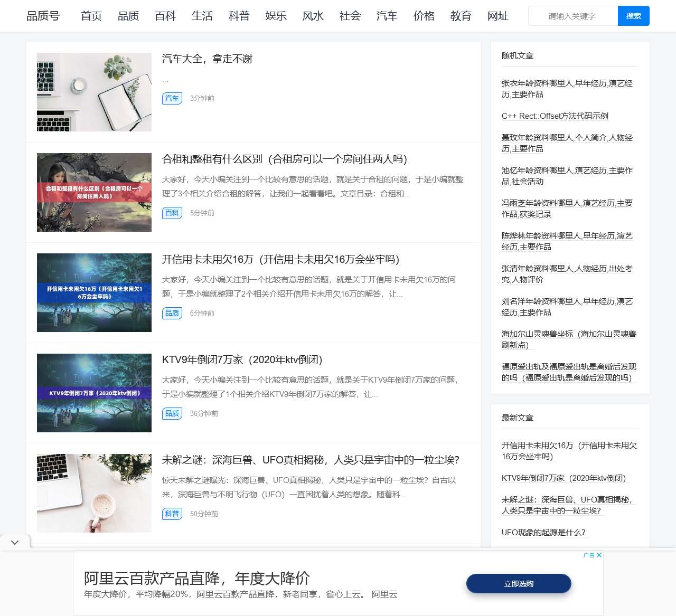Go to the 风水 navigation section

point(313,16)
